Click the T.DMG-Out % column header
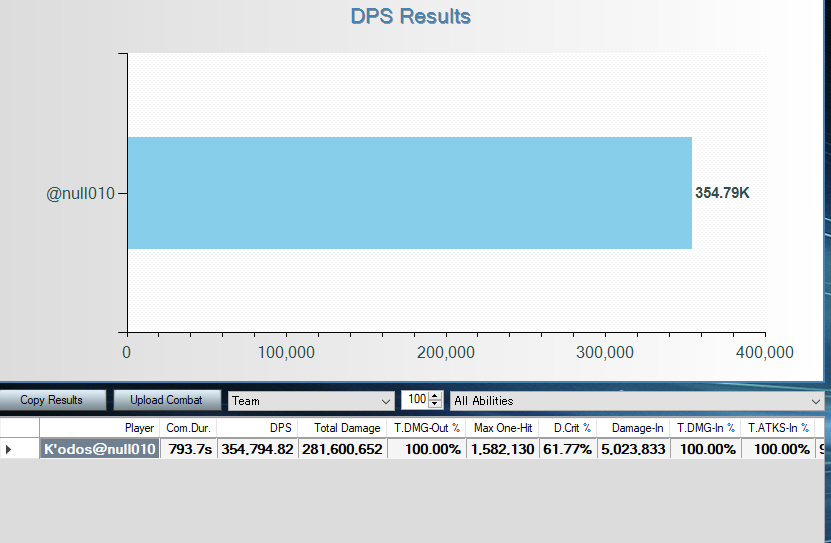Screen dimensions: 831x543 click(x=426, y=428)
